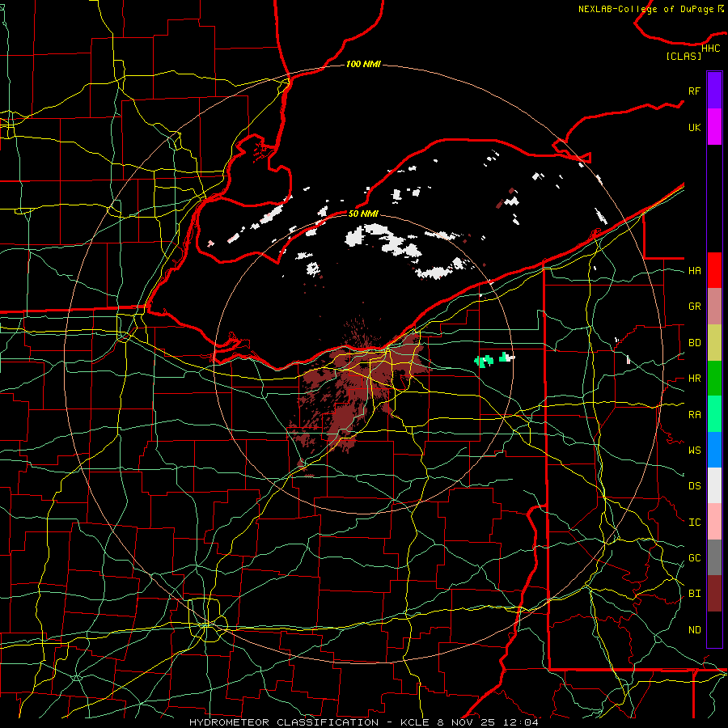Click the 'BI' legend label
The height and width of the screenshot is (728, 728).
[x=694, y=594]
